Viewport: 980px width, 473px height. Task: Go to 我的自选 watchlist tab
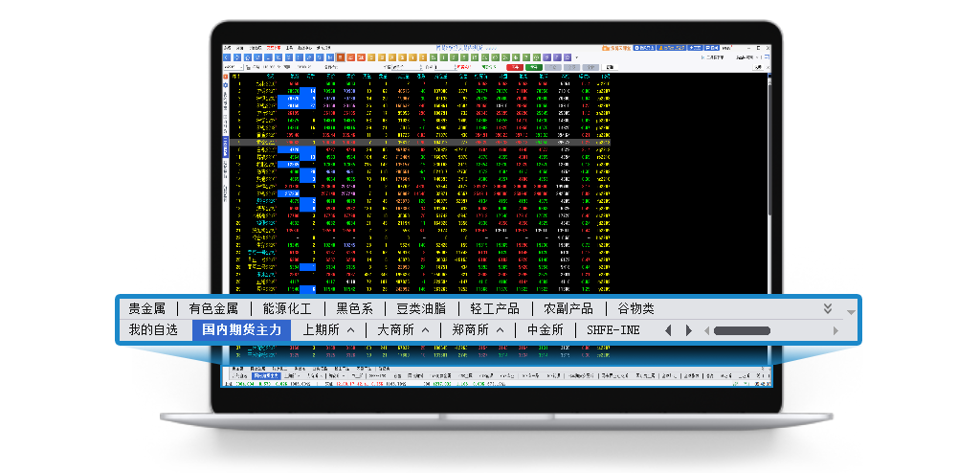point(154,330)
